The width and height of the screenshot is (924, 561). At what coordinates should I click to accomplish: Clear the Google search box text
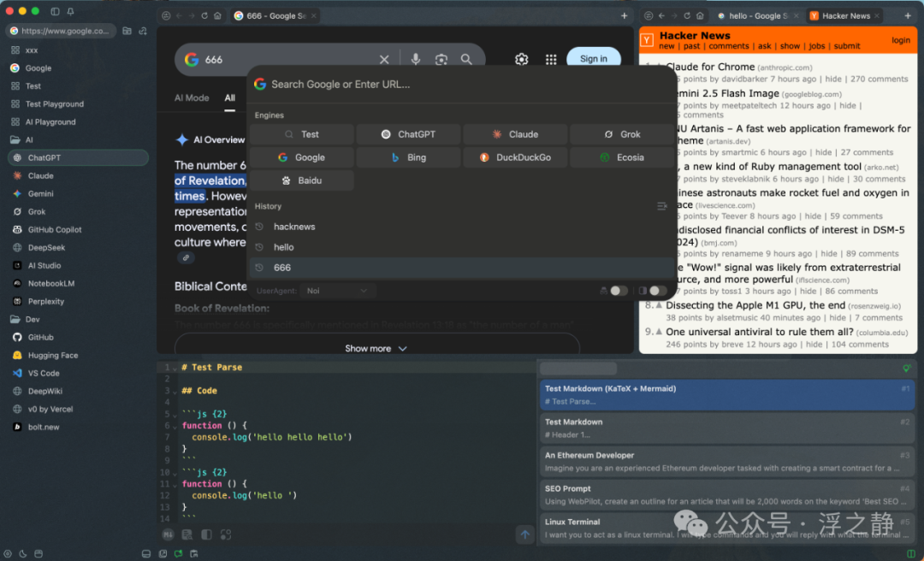coord(384,60)
